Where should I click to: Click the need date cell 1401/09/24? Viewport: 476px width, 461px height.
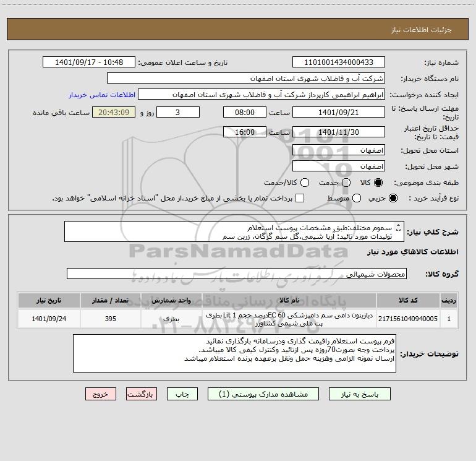(x=49, y=319)
